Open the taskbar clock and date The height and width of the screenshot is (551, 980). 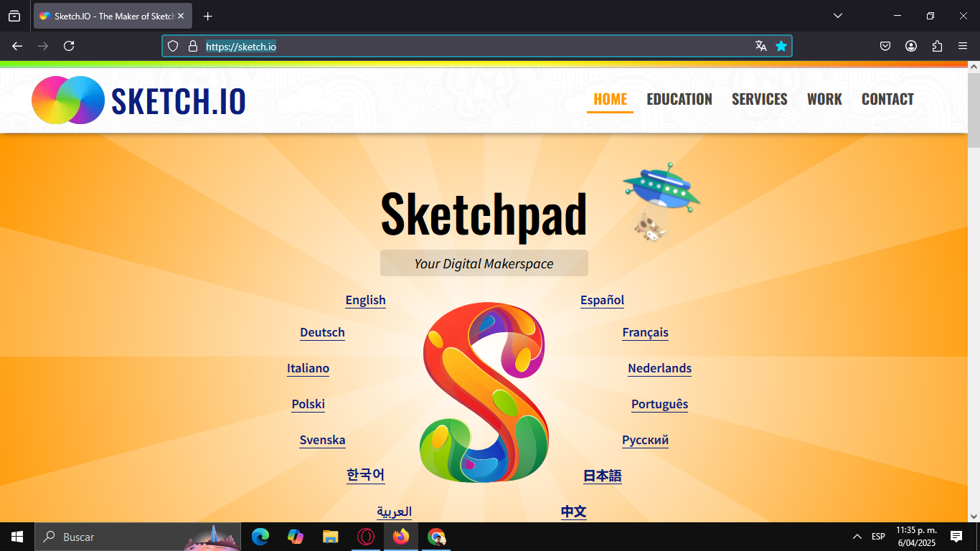pos(916,537)
